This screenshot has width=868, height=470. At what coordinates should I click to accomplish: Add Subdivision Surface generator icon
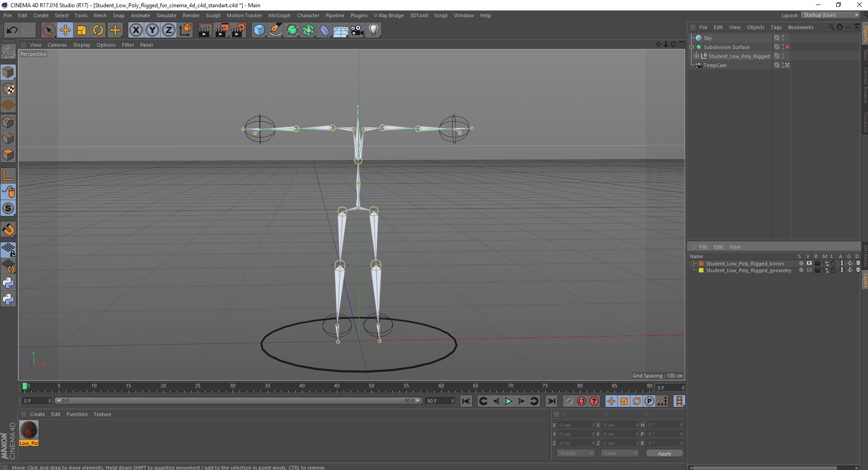[x=292, y=30]
